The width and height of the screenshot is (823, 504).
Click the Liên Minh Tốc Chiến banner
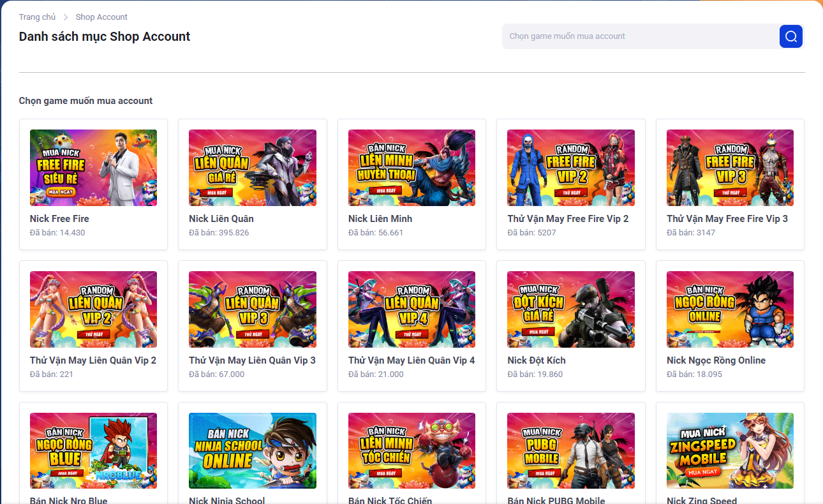coord(411,450)
